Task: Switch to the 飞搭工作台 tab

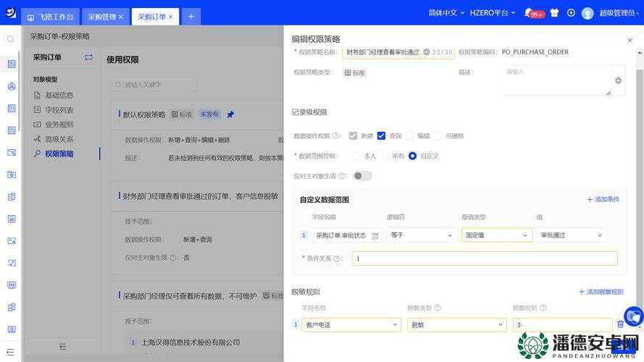Action: click(x=51, y=17)
